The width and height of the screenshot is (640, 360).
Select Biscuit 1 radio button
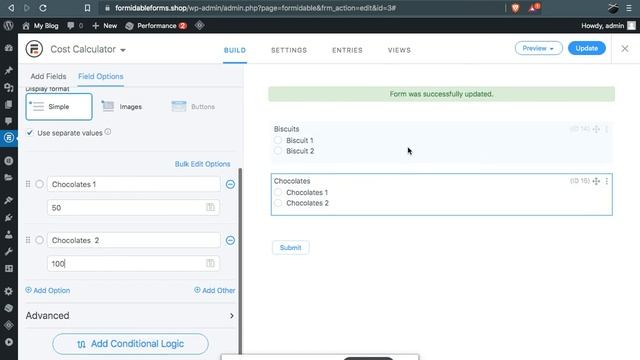click(278, 140)
